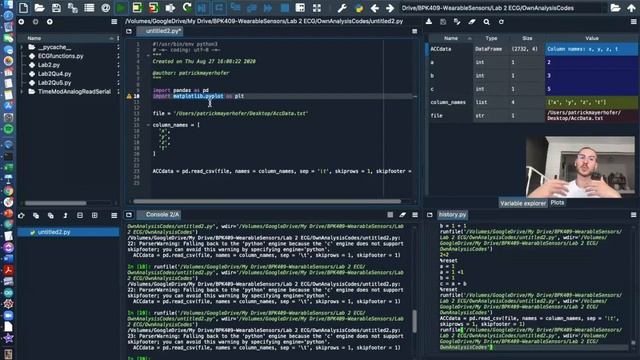
Task: Browse a working directory folder icon
Action: click(x=615, y=8)
